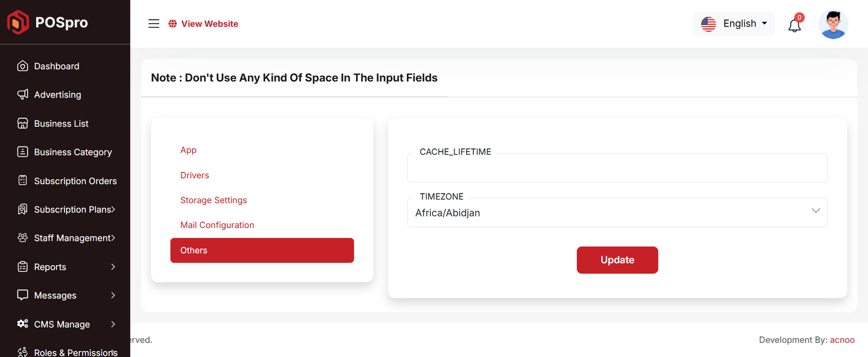Click the notification bell icon
868x357 pixels.
coord(794,25)
